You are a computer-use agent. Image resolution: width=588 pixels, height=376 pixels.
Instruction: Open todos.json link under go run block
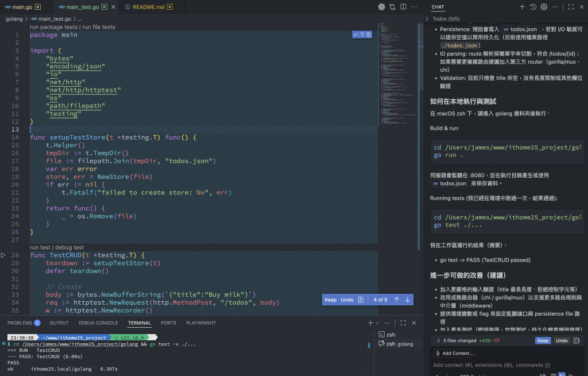[449, 183]
